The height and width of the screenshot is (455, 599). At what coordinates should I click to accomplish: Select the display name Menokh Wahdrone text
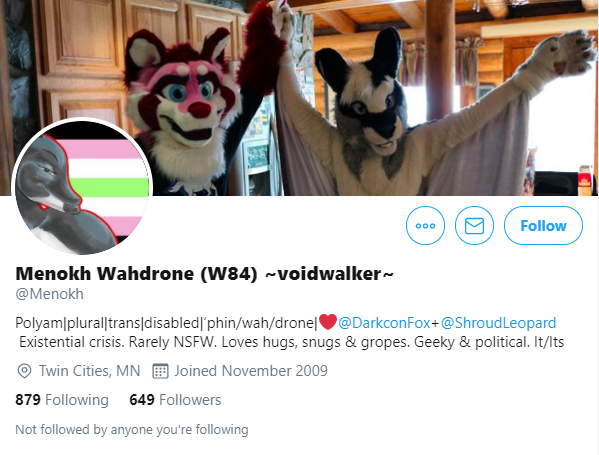104,274
